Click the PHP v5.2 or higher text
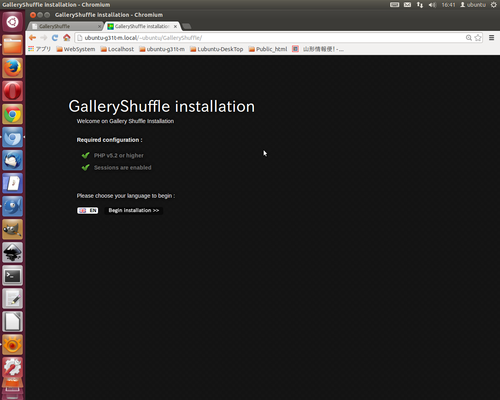500x400 pixels. pos(119,155)
